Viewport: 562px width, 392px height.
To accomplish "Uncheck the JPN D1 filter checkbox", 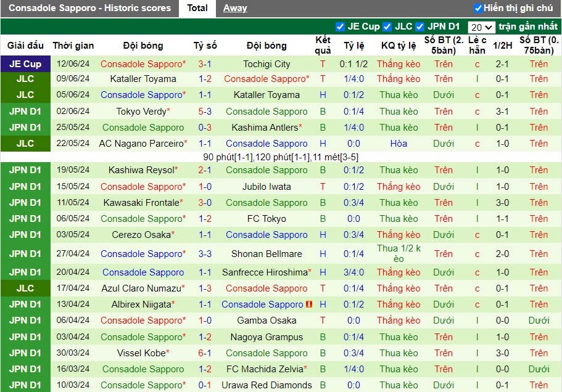I will tap(420, 27).
